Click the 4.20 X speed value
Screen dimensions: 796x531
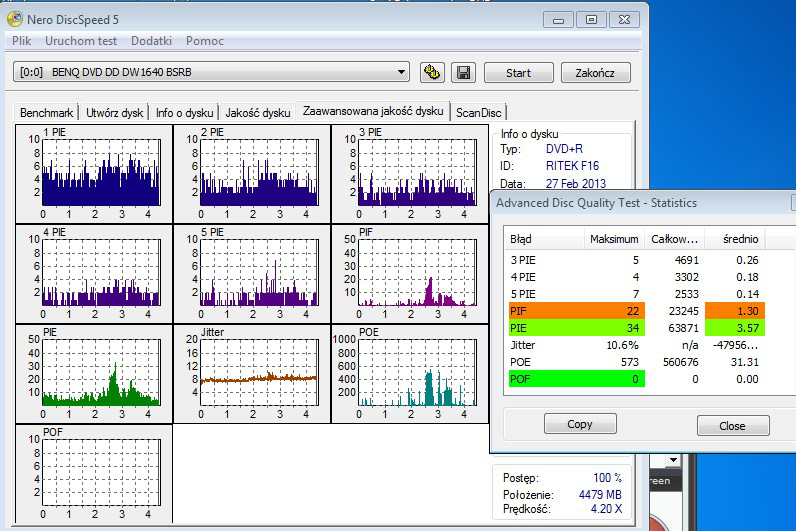pyautogui.click(x=606, y=509)
